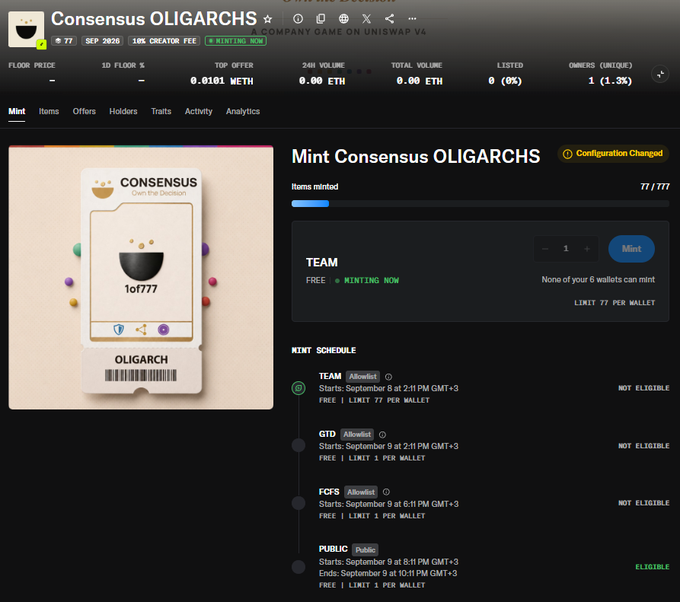Click NOT ELIGIBLE label on GTD stage

(x=644, y=446)
